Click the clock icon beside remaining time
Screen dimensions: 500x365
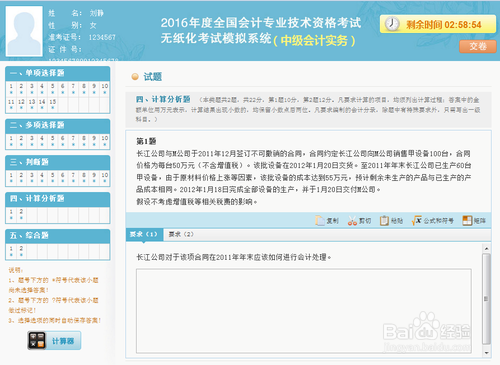pyautogui.click(x=392, y=24)
